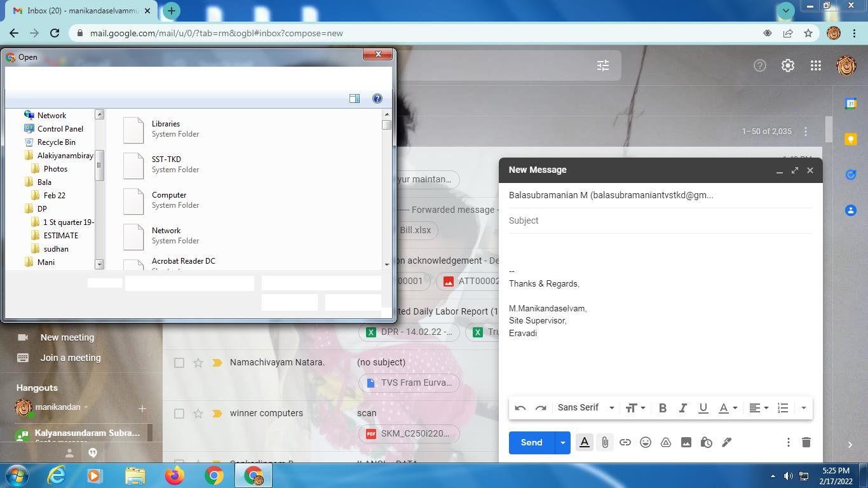Viewport: 868px width, 488px height.
Task: Click the Send button
Action: coord(531,442)
